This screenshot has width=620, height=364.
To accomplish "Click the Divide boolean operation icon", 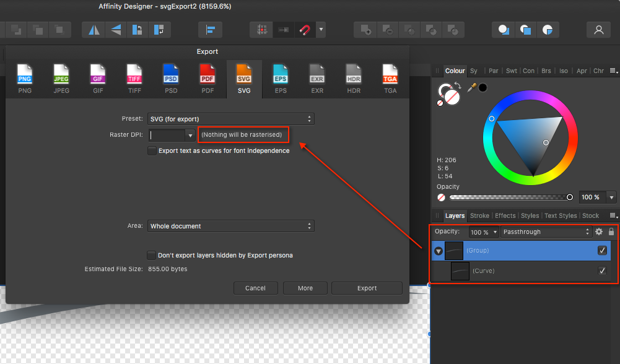I will [x=453, y=30].
